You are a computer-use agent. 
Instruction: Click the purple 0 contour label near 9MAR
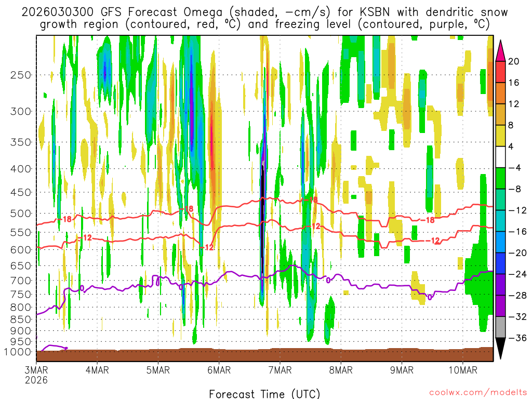point(430,297)
